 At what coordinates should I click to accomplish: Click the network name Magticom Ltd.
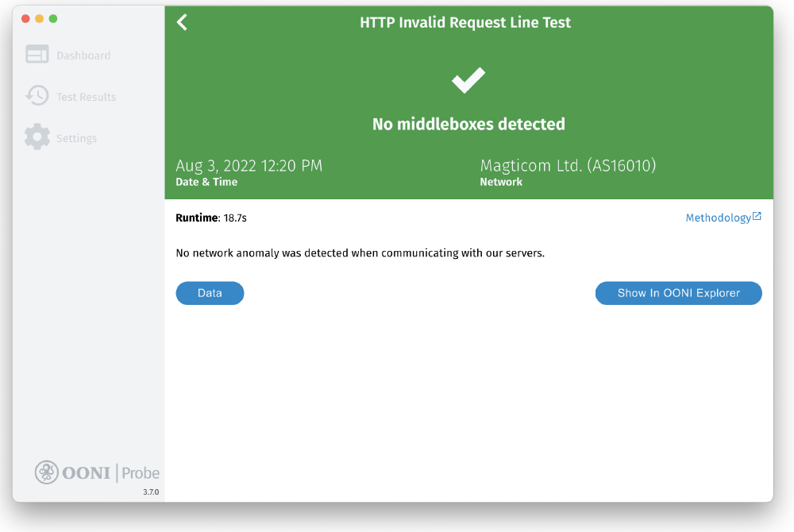pyautogui.click(x=569, y=165)
